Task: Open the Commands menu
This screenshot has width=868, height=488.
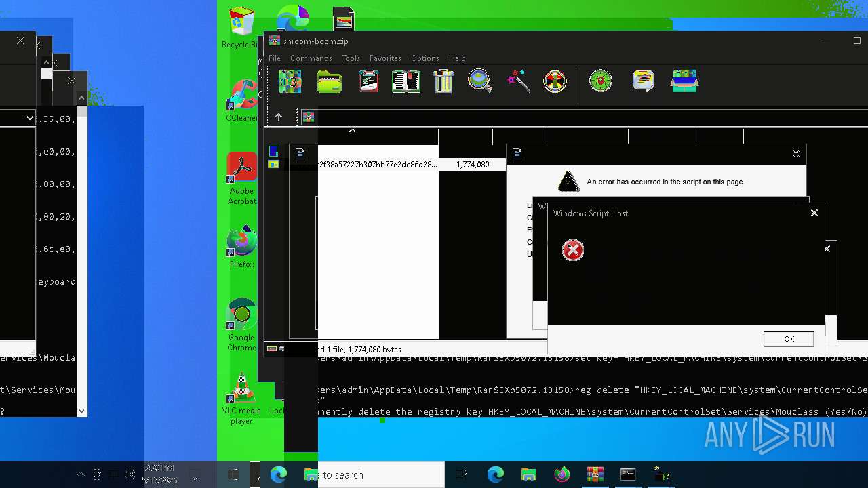Action: [x=311, y=58]
